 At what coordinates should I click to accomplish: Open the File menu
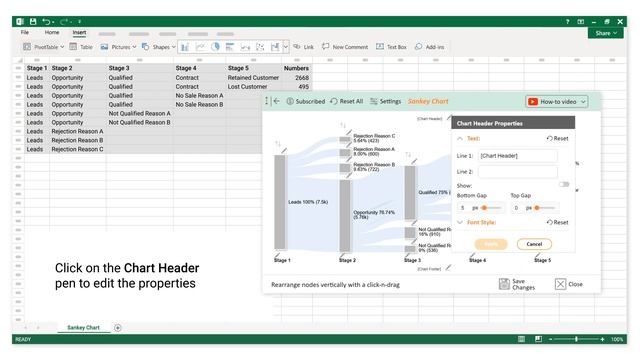pos(24,32)
